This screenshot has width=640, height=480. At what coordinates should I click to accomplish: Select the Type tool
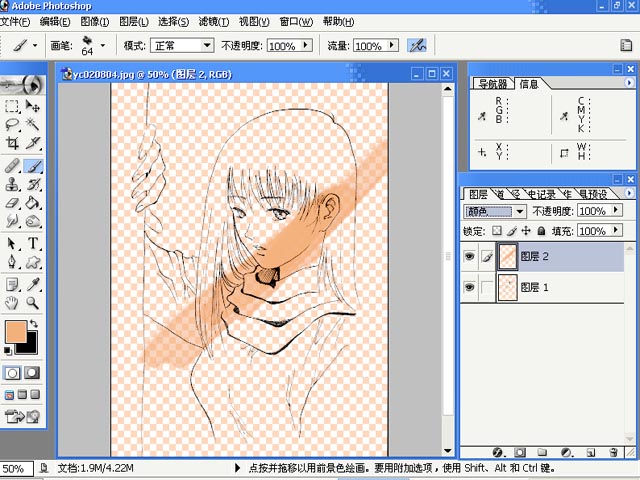[x=33, y=244]
